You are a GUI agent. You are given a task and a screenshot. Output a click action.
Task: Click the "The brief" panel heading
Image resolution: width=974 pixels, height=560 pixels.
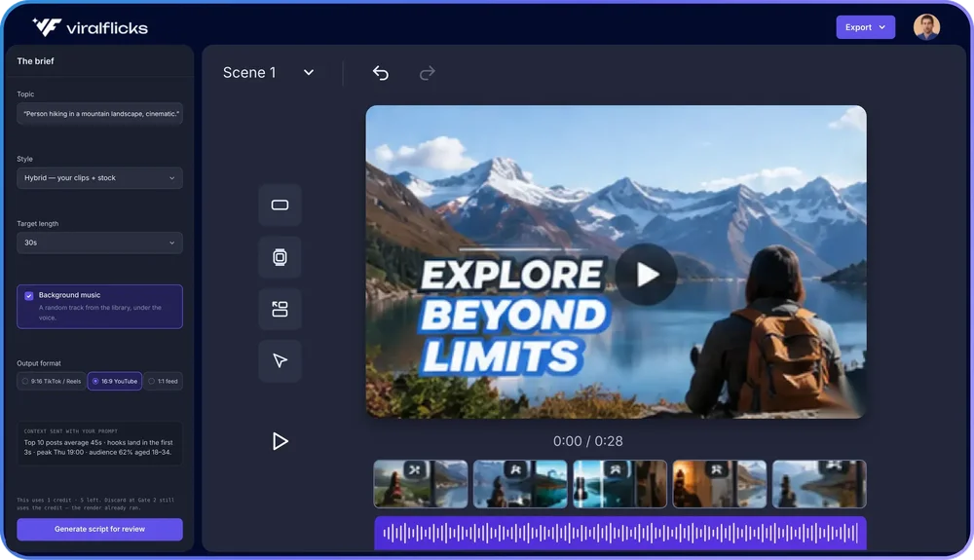(x=35, y=60)
